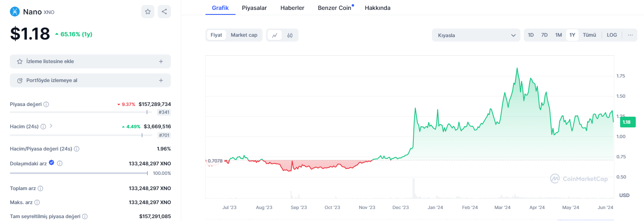The width and height of the screenshot is (644, 221).
Task: Click info icon next to Hacim (24s)
Action: pyautogui.click(x=43, y=127)
